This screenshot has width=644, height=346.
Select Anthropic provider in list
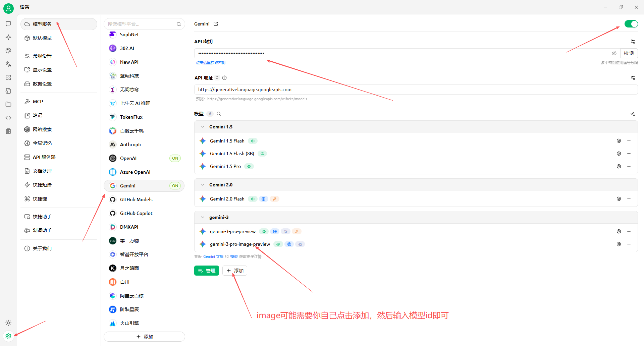click(x=144, y=145)
